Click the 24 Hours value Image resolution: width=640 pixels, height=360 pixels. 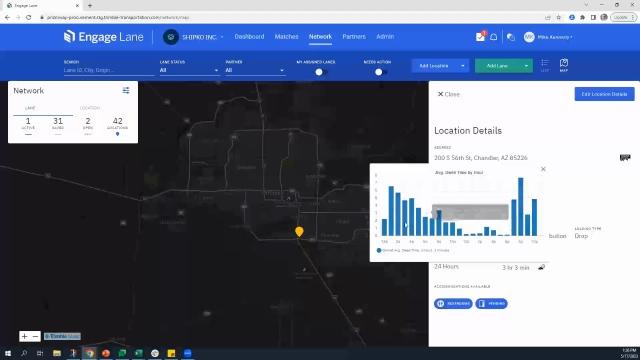tap(446, 267)
